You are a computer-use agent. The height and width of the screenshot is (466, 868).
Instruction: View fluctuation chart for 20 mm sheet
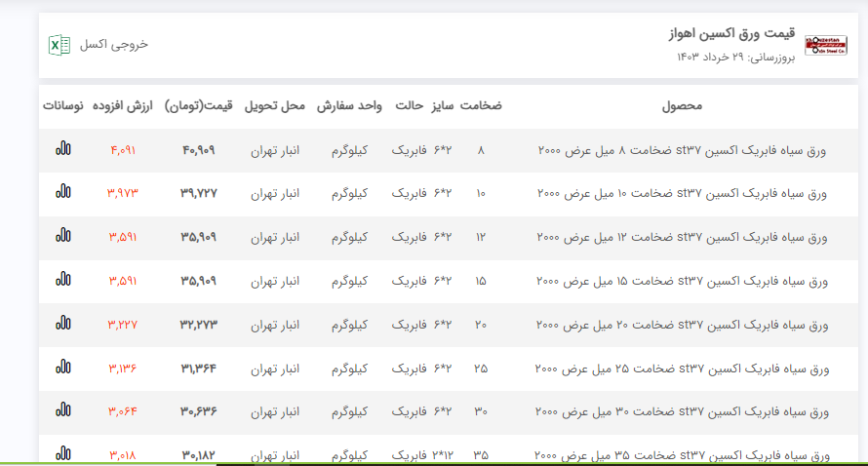pyautogui.click(x=63, y=325)
